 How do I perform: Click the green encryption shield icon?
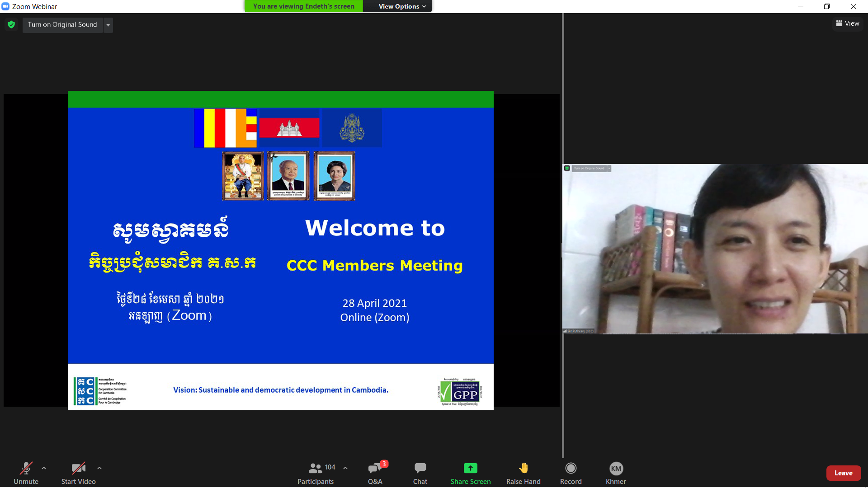pos(11,24)
